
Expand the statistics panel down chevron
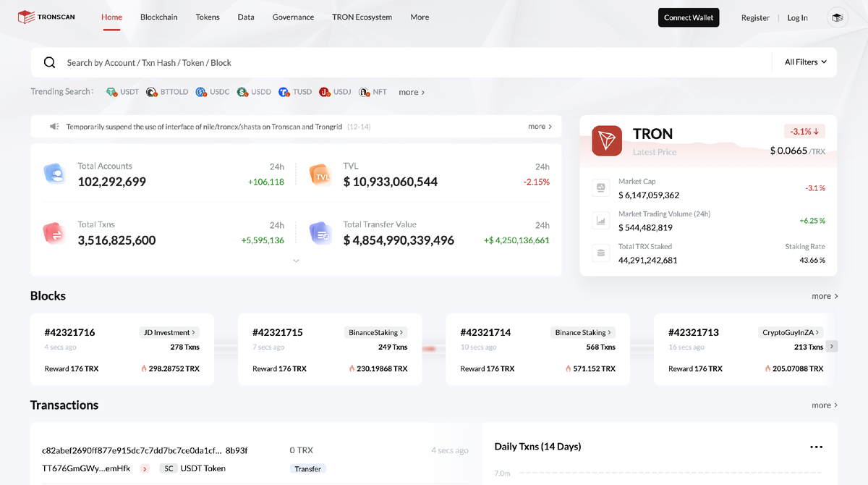point(296,261)
